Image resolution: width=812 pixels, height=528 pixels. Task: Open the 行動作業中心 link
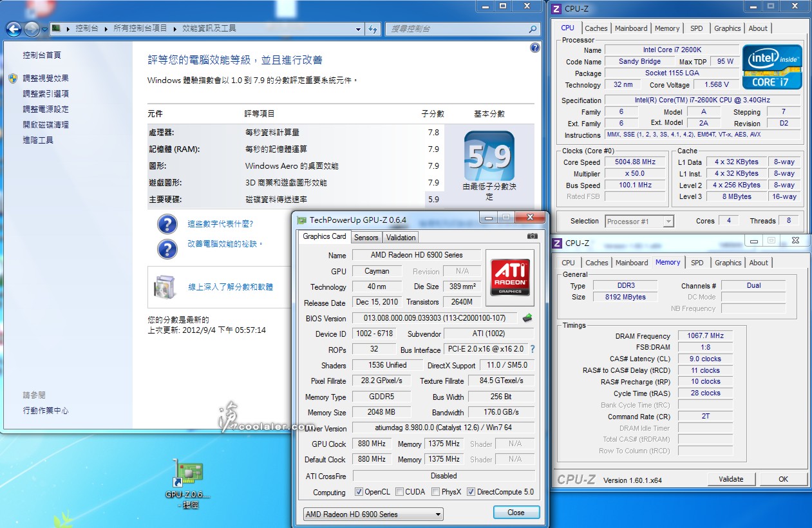tap(45, 411)
